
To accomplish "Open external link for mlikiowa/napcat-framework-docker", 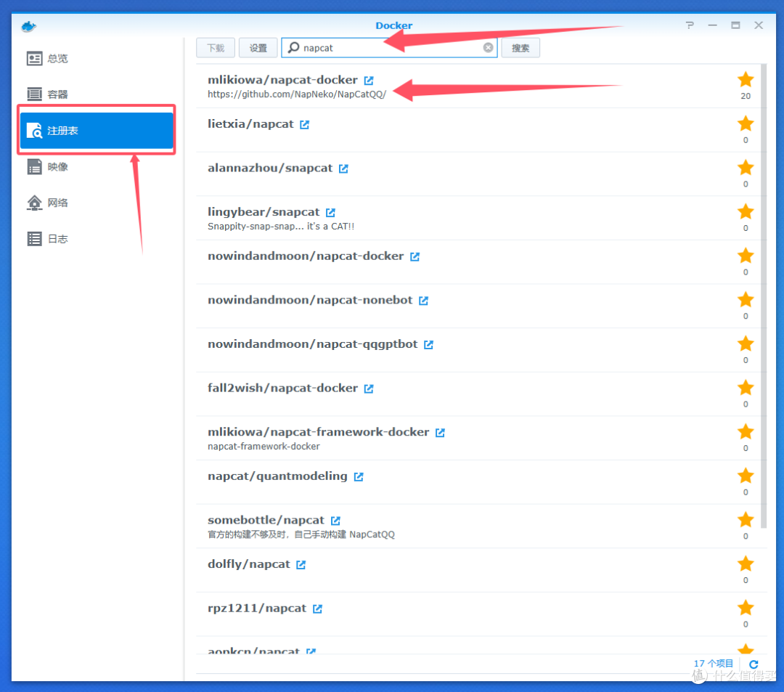I will coord(440,433).
